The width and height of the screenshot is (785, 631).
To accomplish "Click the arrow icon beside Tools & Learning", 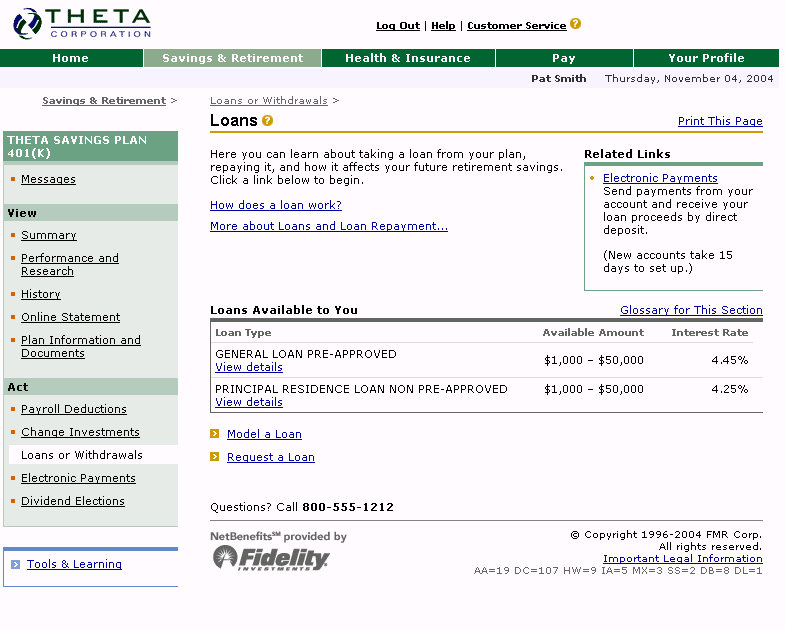I will click(16, 564).
